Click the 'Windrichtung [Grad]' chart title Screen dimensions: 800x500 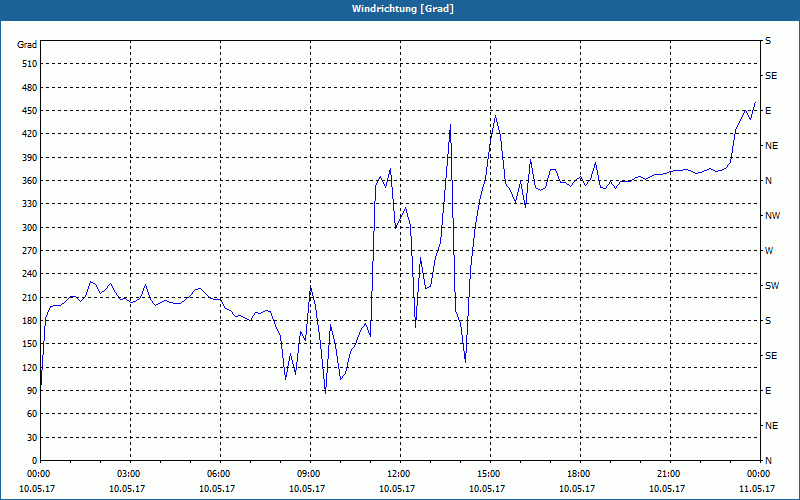403,9
